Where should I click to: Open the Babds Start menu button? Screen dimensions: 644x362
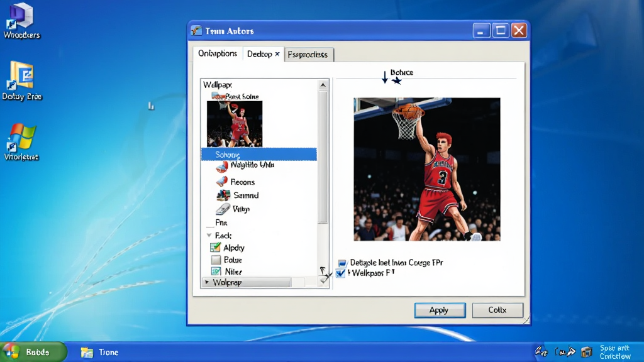pyautogui.click(x=33, y=352)
